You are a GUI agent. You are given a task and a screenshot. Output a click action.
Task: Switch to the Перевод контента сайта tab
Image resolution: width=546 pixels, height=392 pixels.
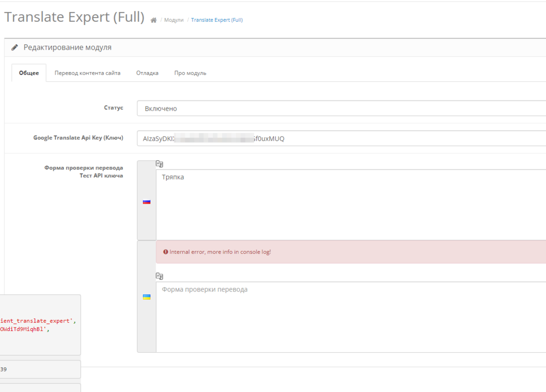tap(87, 73)
